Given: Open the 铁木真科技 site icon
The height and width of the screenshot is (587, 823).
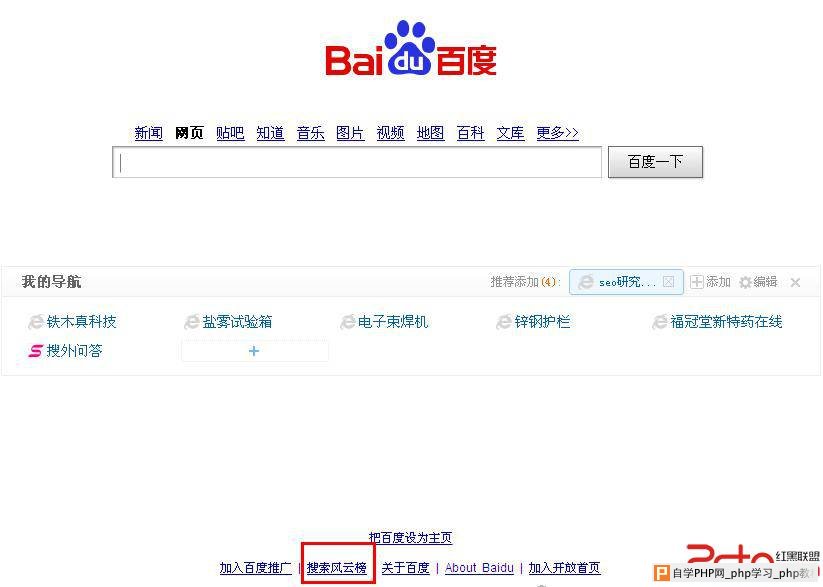Looking at the screenshot, I should tap(36, 322).
